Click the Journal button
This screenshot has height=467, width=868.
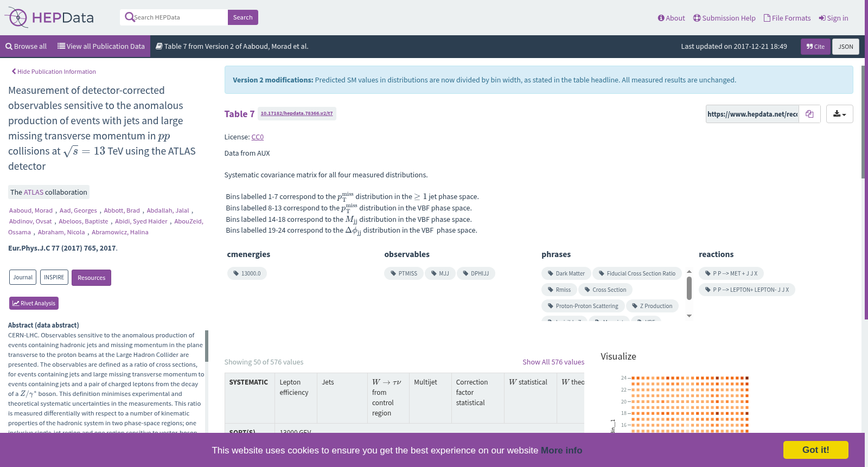tap(23, 277)
